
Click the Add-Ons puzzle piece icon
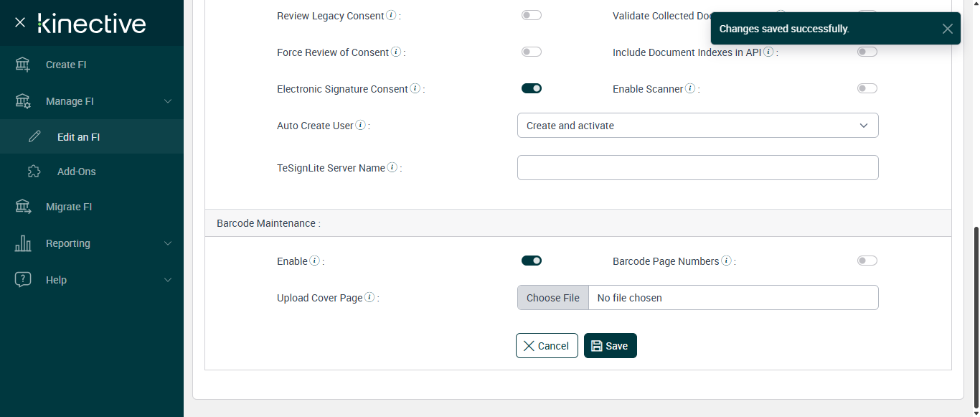click(x=34, y=172)
